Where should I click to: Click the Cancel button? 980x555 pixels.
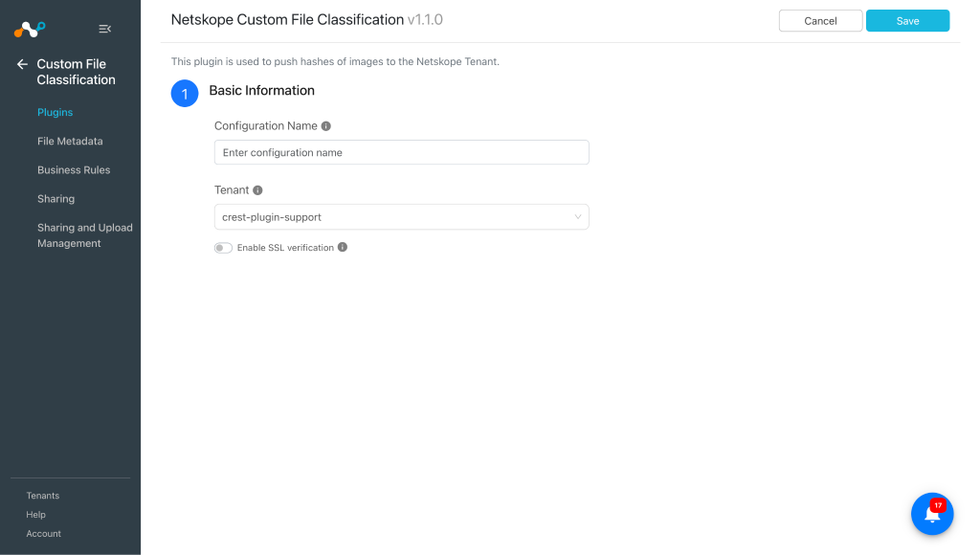[820, 21]
